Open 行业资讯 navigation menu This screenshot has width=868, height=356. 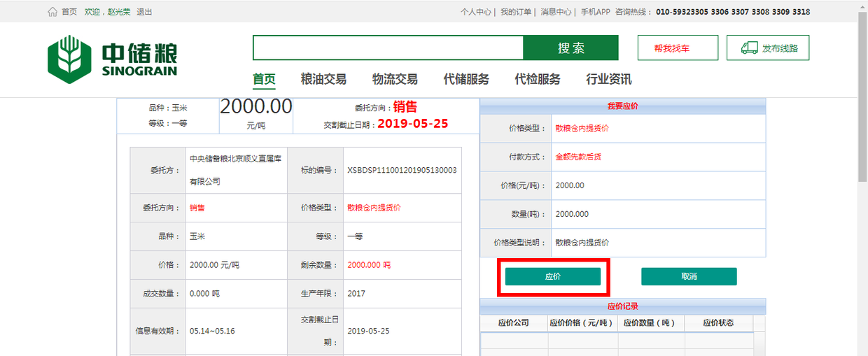pos(609,79)
